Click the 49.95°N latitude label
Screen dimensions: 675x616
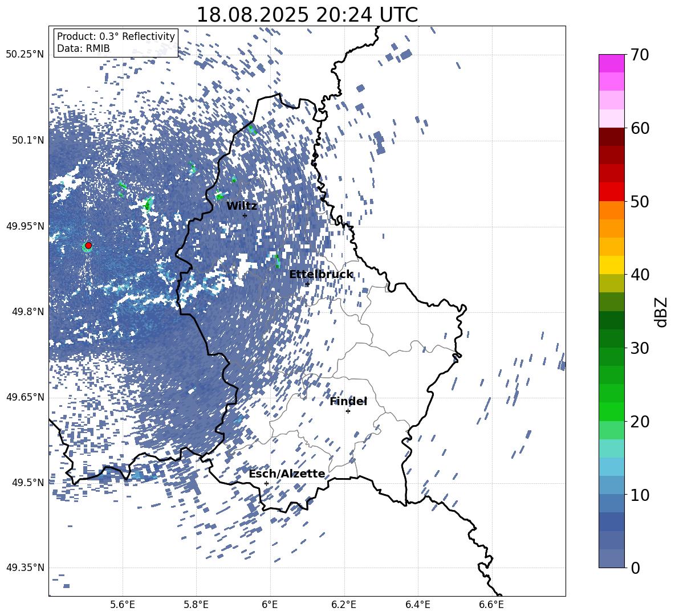pos(25,226)
